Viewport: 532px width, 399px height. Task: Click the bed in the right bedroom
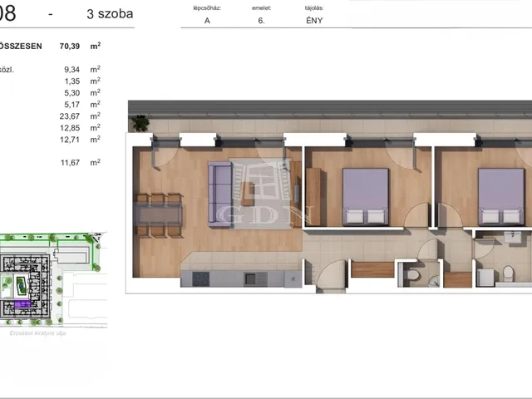(x=501, y=198)
